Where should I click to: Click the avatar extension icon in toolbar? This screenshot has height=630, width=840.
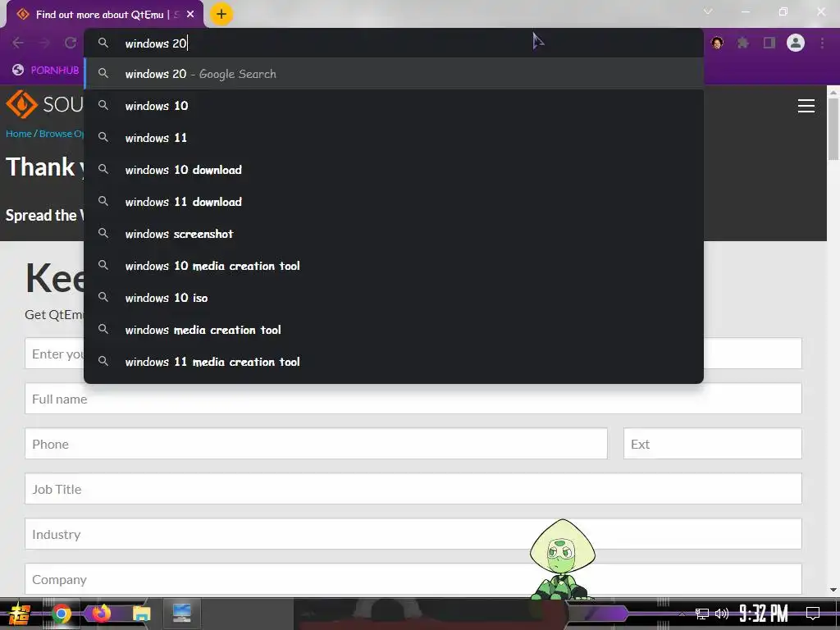[717, 43]
